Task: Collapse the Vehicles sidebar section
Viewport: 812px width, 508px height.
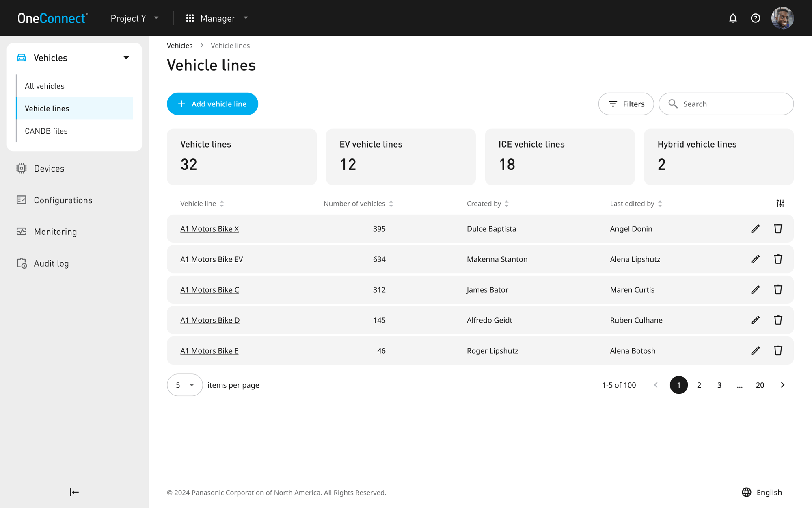Action: coord(126,58)
